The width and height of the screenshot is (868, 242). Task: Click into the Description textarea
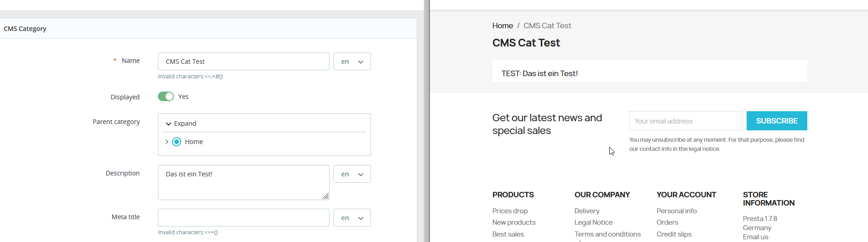click(x=243, y=182)
